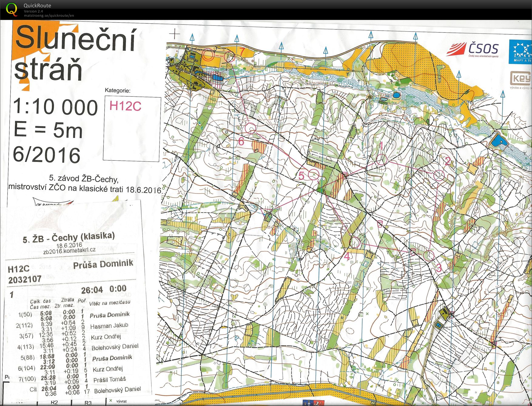Click split row '6(104)'
532x406 pixels.
27,368
